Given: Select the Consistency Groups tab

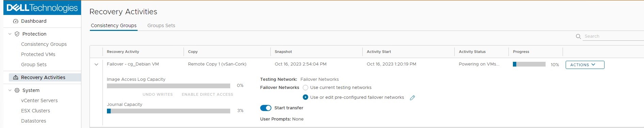Looking at the screenshot, I should tap(114, 25).
